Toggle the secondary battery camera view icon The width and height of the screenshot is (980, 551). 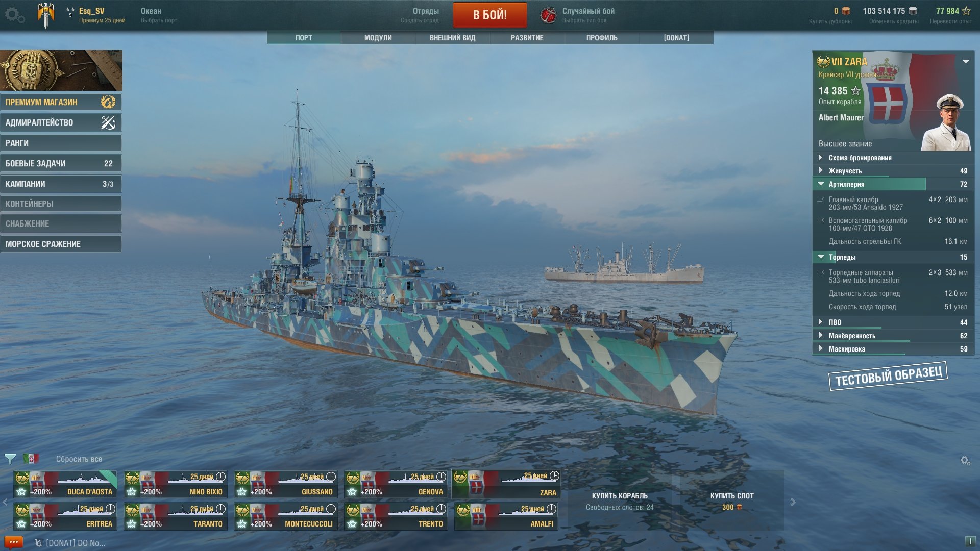click(820, 220)
